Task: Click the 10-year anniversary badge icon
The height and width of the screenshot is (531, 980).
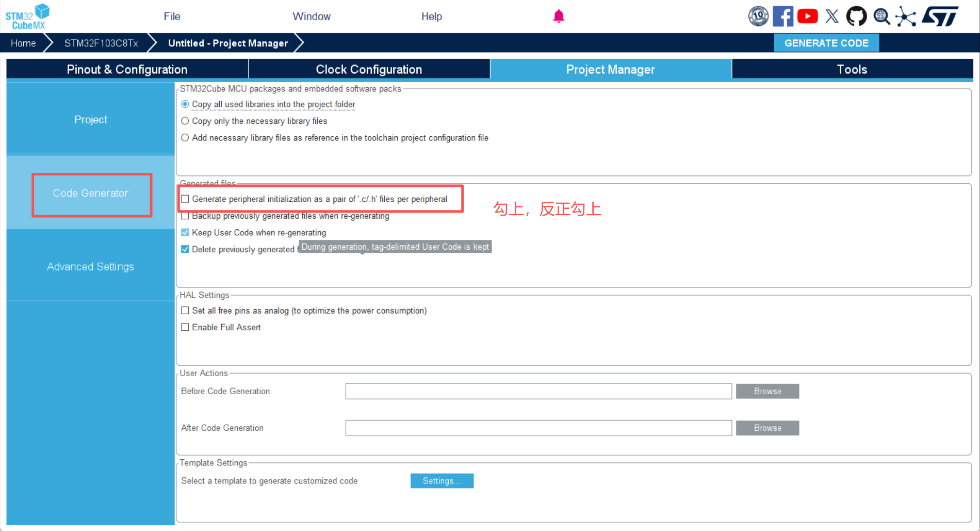Action: pyautogui.click(x=758, y=17)
